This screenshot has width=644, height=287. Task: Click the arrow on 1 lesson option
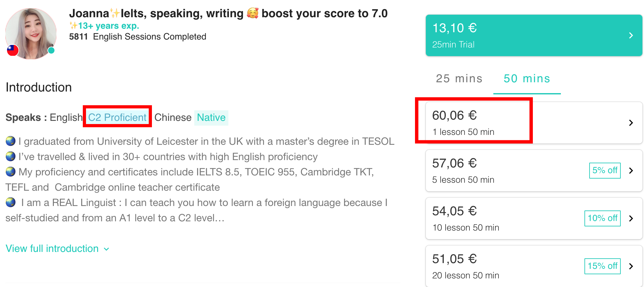pos(631,123)
